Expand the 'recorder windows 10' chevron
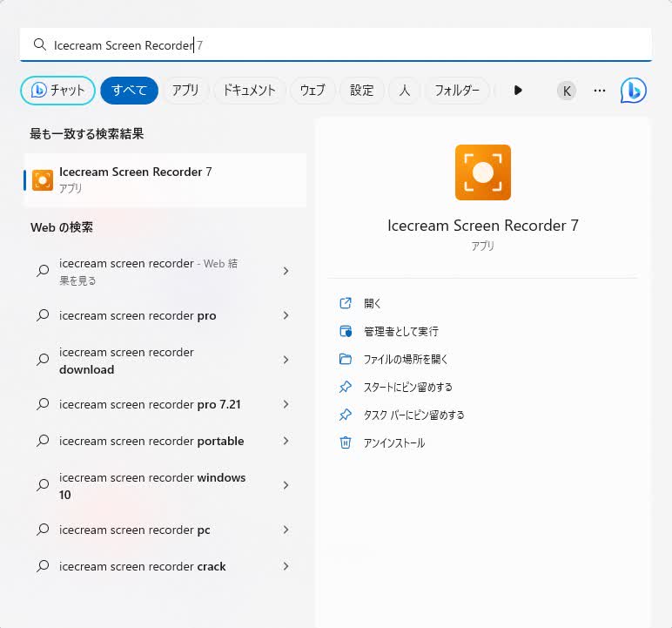672x628 pixels. click(x=286, y=485)
